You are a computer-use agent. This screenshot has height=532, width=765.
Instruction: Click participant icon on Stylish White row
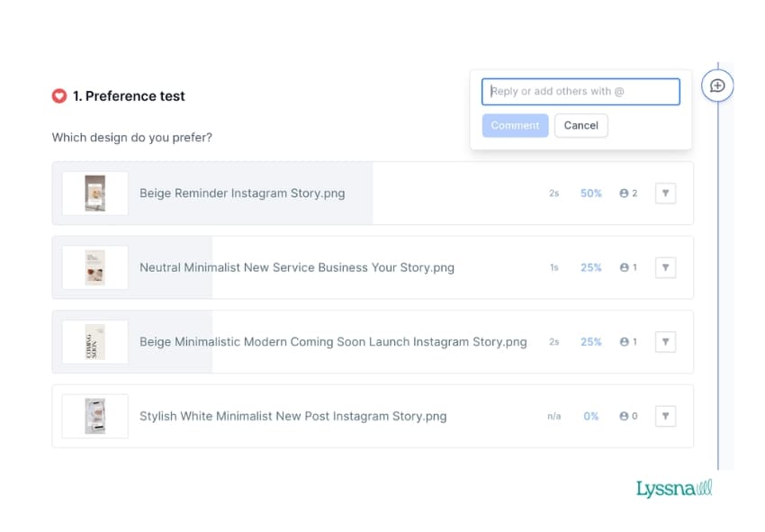[x=624, y=416]
